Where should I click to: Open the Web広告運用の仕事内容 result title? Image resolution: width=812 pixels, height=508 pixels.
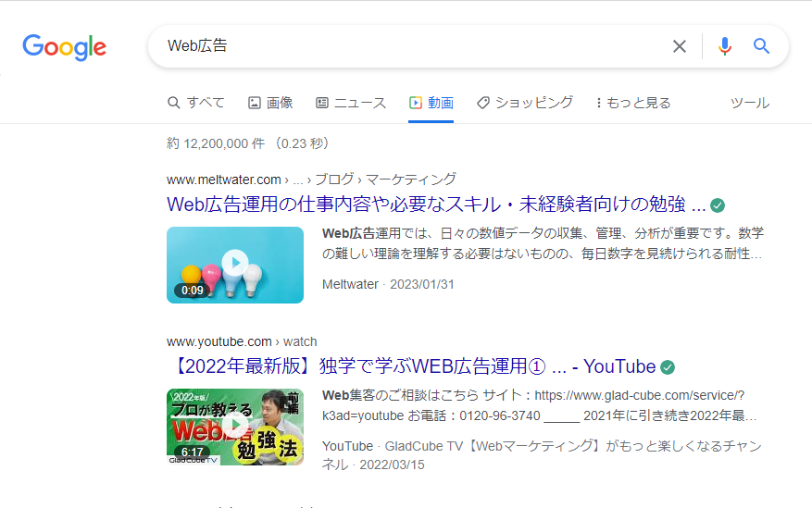coord(436,204)
